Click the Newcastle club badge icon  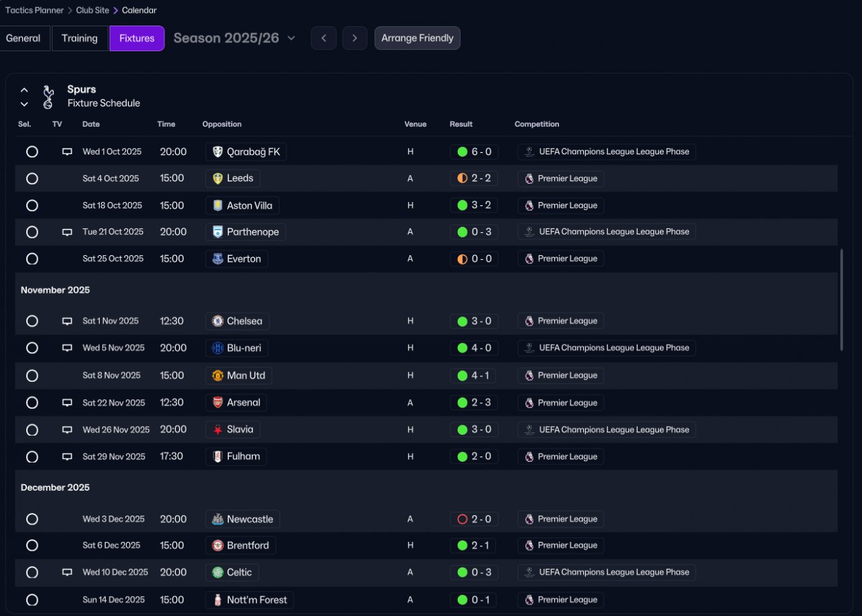coord(218,519)
